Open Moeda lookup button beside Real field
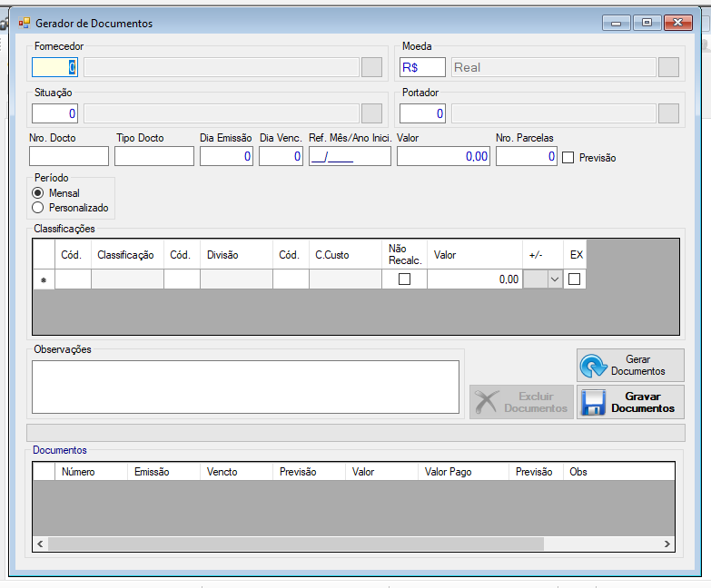711x588 pixels. 668,67
